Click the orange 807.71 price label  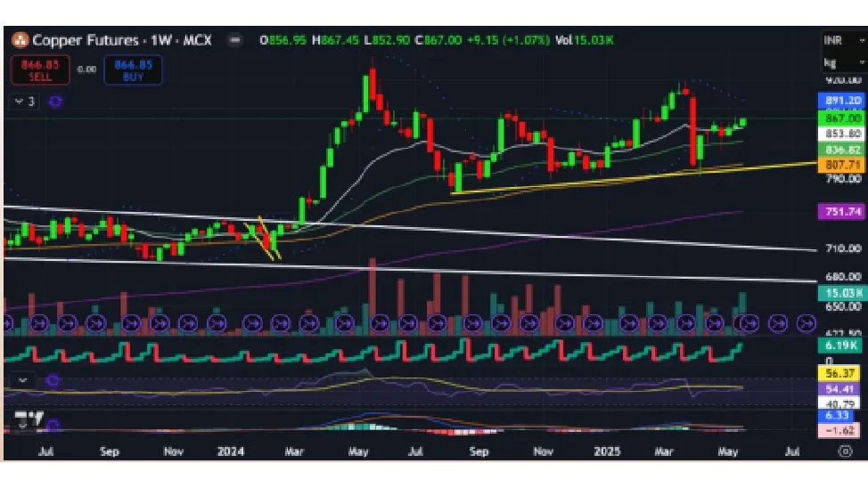click(x=841, y=165)
